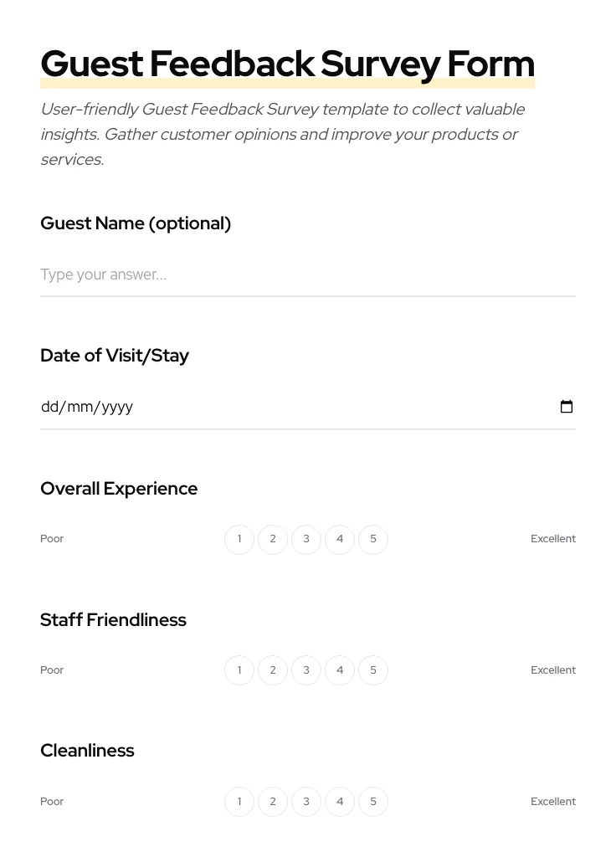Rate Cleanliness as 5
This screenshot has height=857, width=616.
373,801
